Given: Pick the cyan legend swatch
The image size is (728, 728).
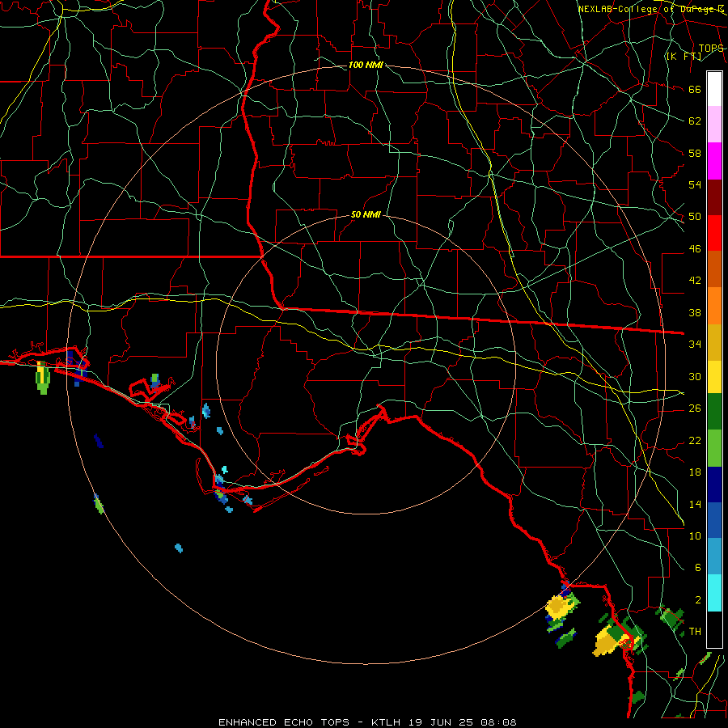Looking at the screenshot, I should click(x=714, y=593).
